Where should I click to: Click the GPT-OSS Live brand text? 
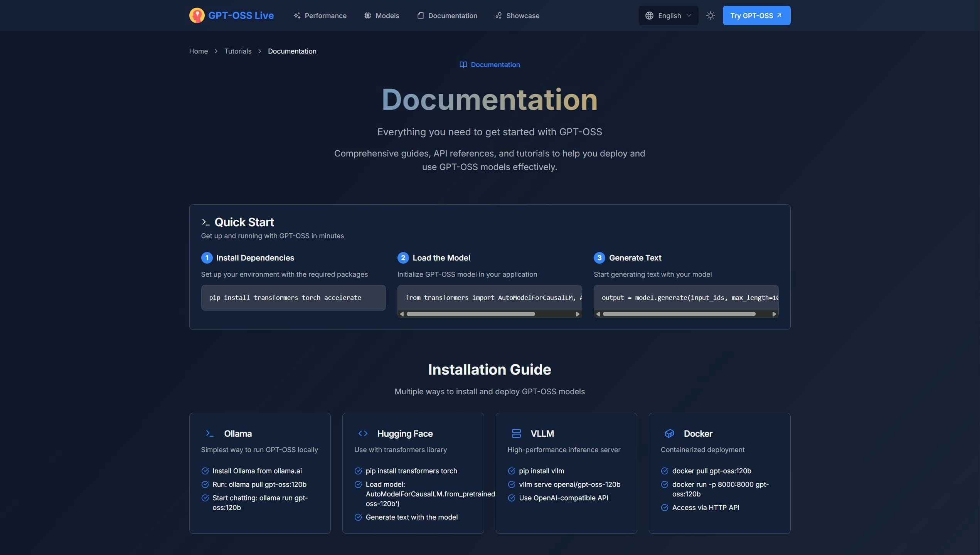point(241,15)
